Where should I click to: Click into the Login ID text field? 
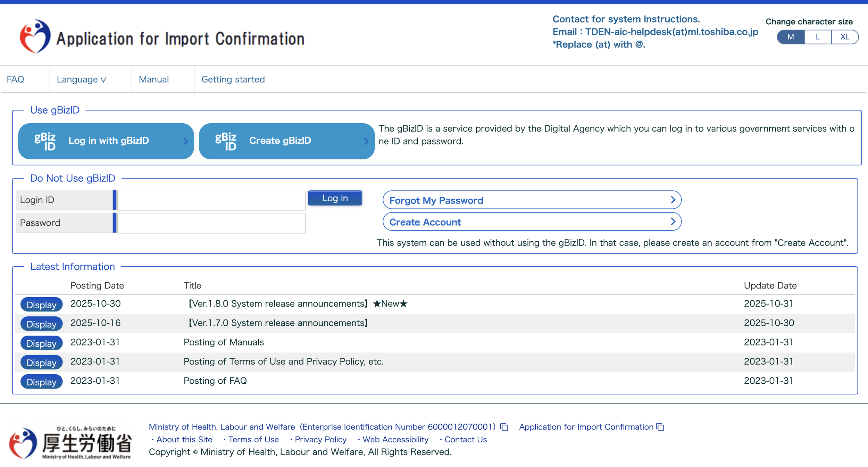(x=211, y=200)
